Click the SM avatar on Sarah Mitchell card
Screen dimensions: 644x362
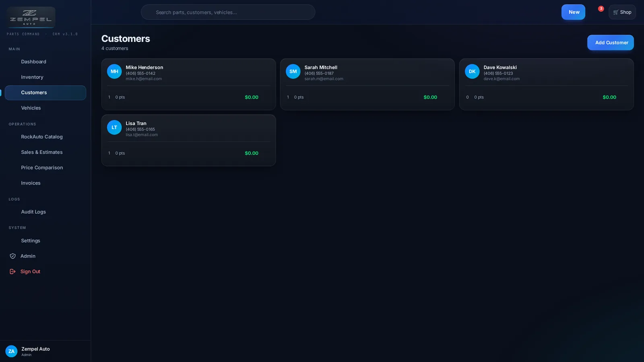[293, 72]
